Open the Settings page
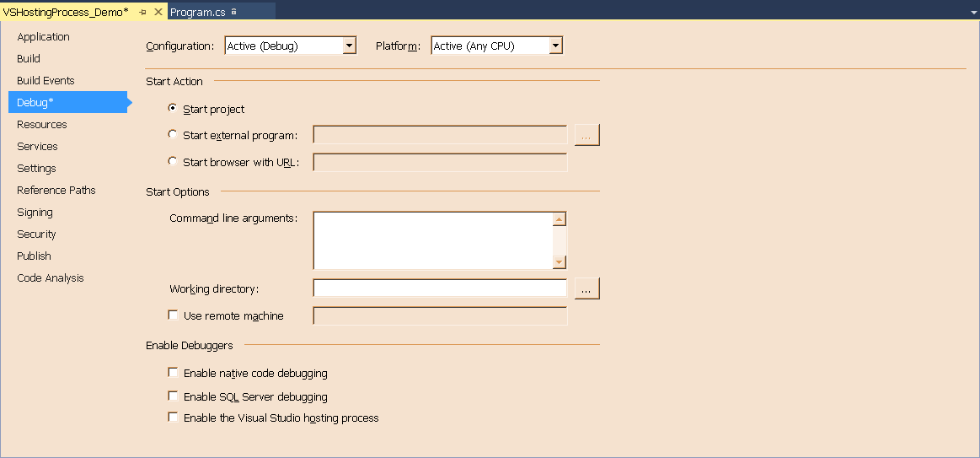This screenshot has height=458, width=980. [36, 169]
